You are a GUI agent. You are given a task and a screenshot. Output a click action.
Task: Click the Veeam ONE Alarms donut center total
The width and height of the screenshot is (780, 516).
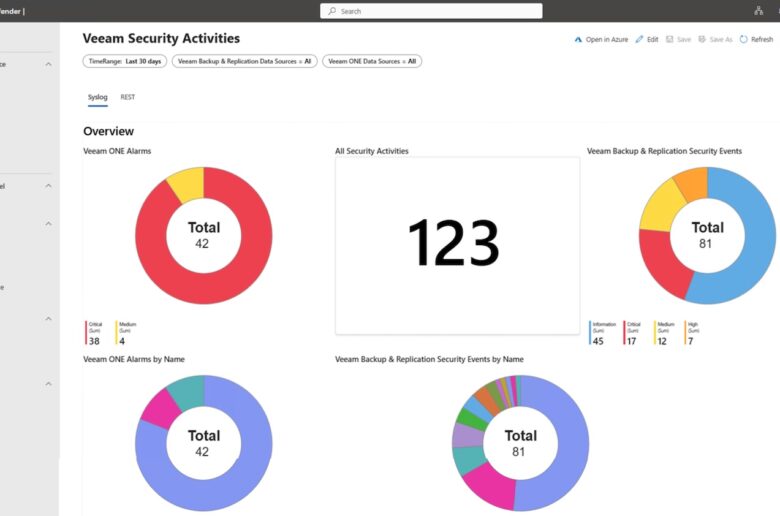(x=203, y=234)
